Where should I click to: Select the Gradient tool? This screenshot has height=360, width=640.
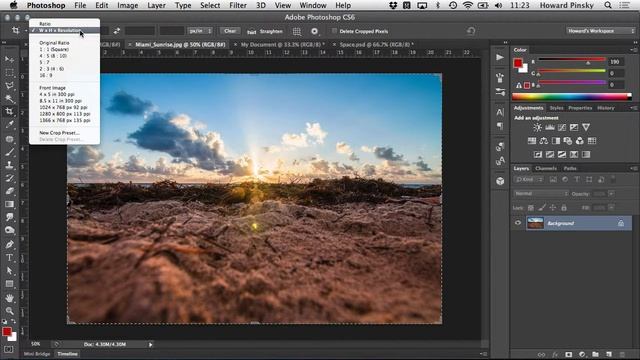9,204
